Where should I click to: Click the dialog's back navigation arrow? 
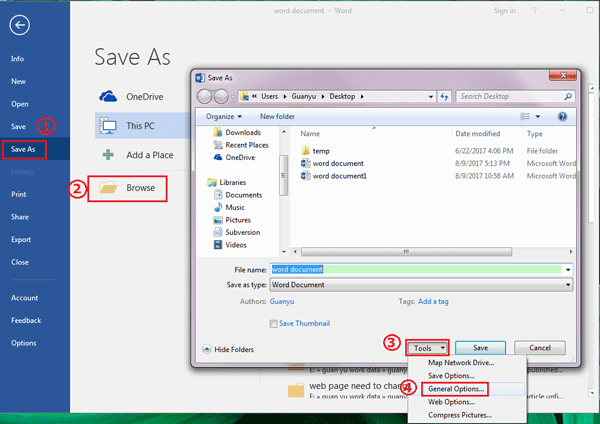(x=205, y=96)
